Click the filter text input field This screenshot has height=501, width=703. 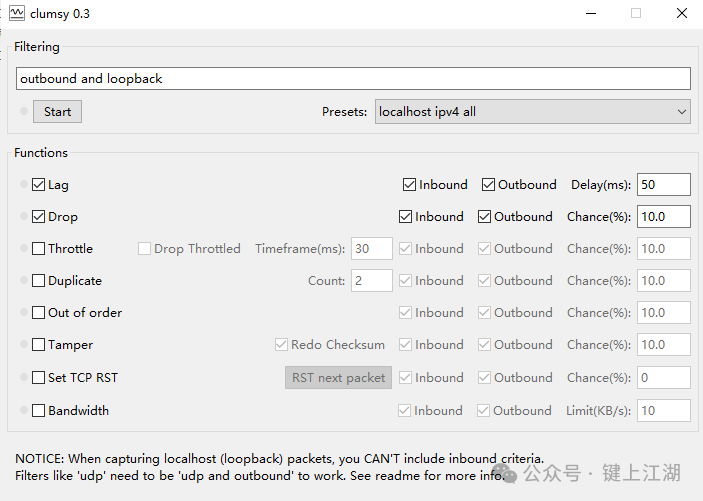point(352,79)
